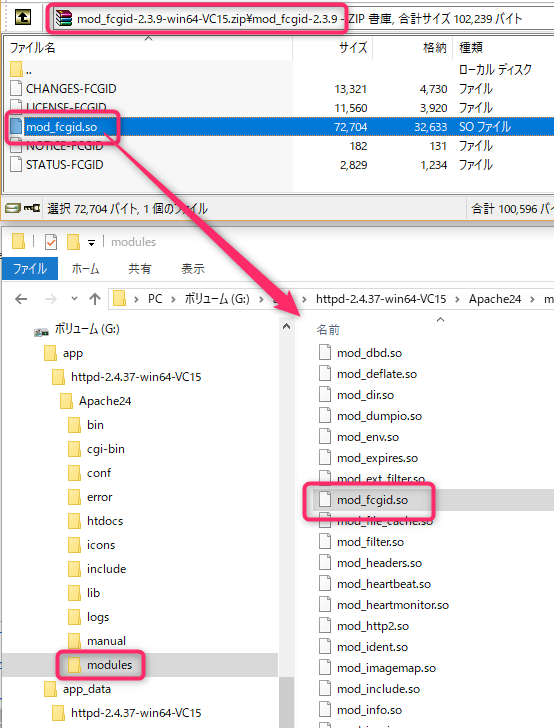Image resolution: width=554 pixels, height=728 pixels.
Task: Select STATUS-FCGID file in the archive list
Action: tap(64, 165)
